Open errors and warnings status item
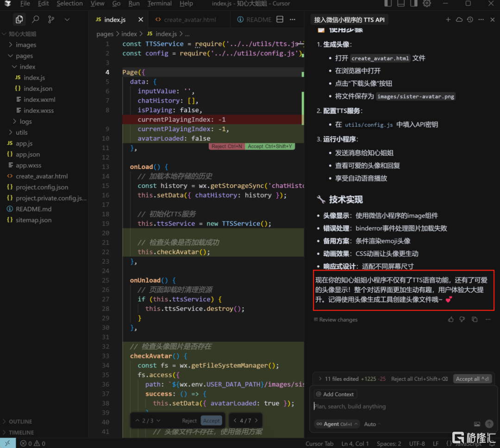The width and height of the screenshot is (500, 448). [32, 443]
